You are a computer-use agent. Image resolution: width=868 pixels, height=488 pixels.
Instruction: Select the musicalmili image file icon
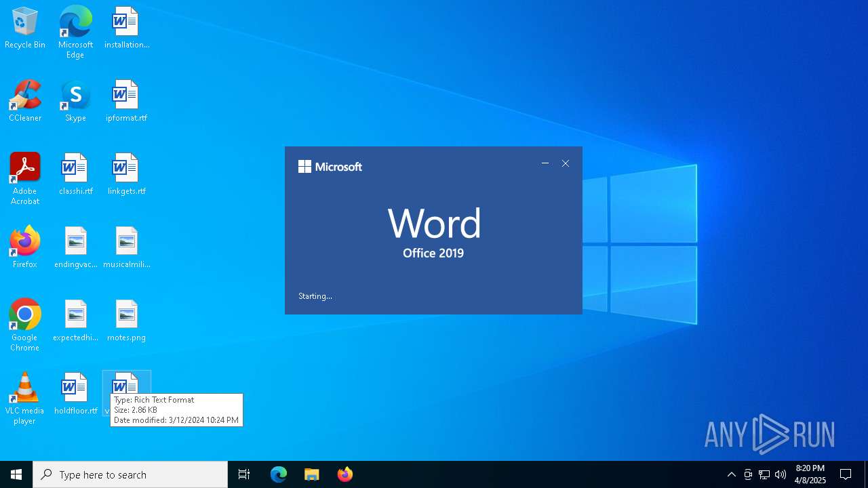126,248
